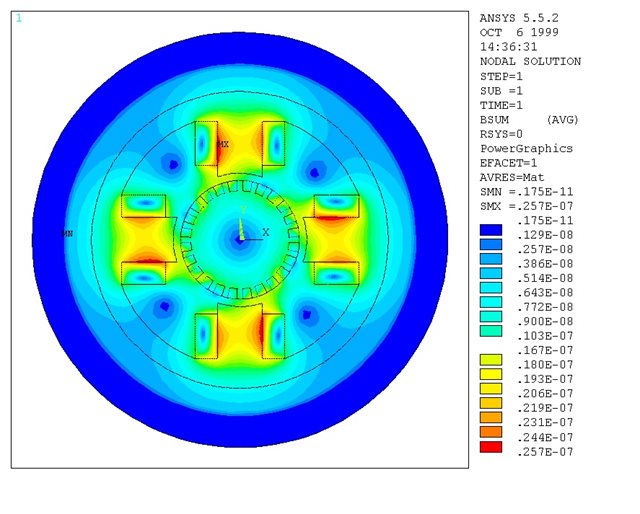
Task: Click the PowerGraphics text
Action: click(527, 148)
